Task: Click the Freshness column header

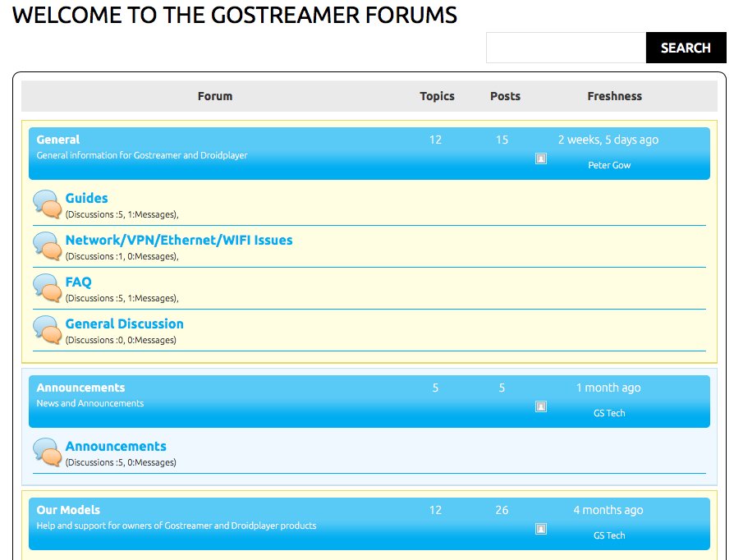Action: tap(615, 96)
